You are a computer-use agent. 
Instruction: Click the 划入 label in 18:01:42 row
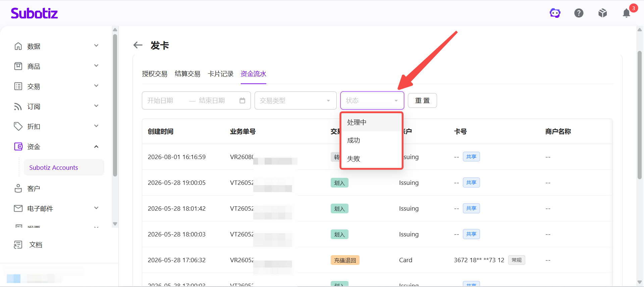click(x=339, y=209)
